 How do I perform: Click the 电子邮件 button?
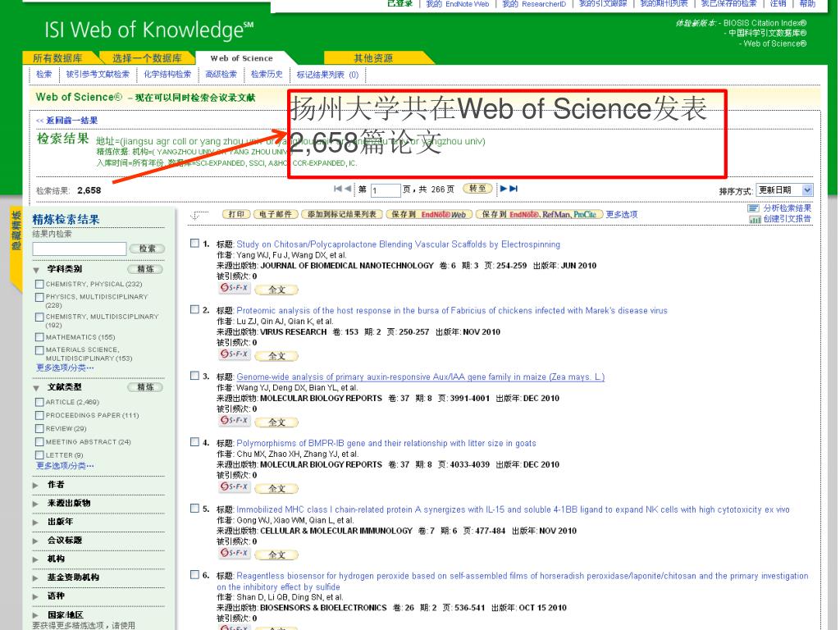pos(276,214)
